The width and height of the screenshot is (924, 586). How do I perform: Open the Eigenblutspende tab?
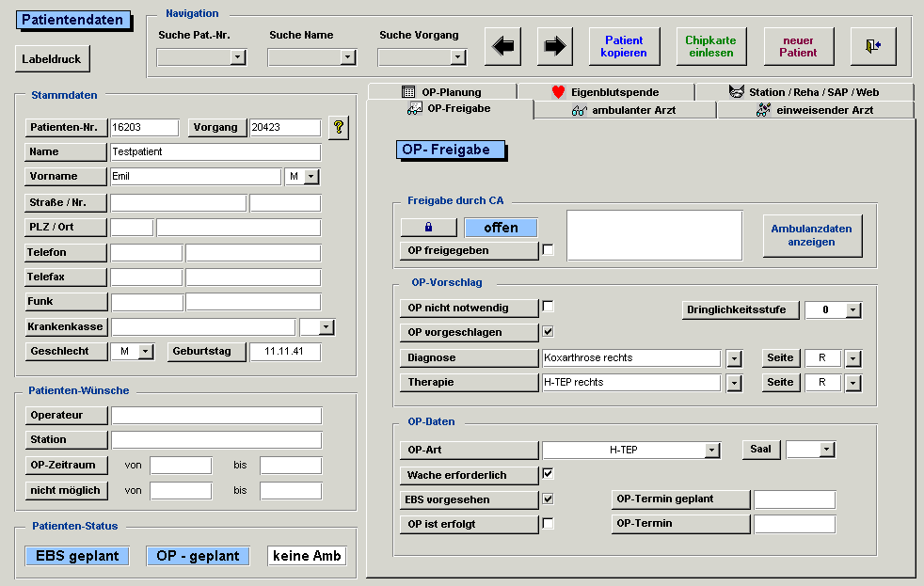point(606,92)
